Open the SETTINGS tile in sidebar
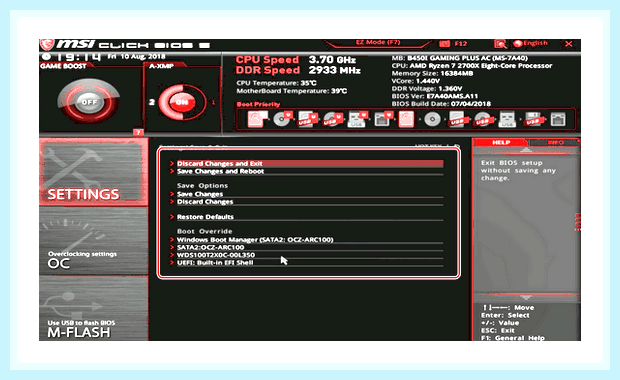 click(x=93, y=171)
